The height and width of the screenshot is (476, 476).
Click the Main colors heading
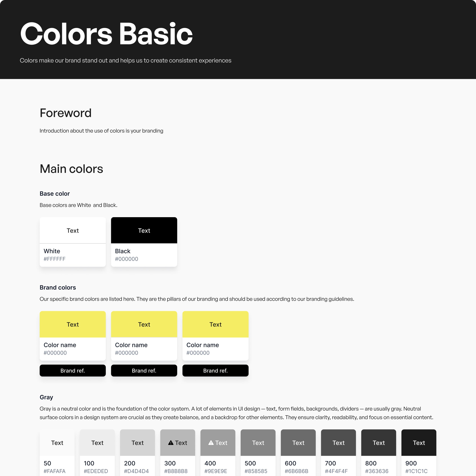point(71,169)
